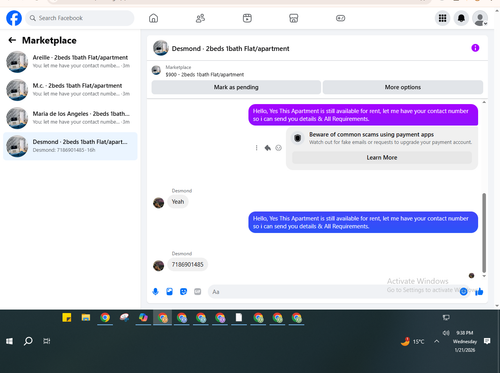Open Areille 2beds 1bath conversation
This screenshot has width=500, height=373.
click(70, 62)
